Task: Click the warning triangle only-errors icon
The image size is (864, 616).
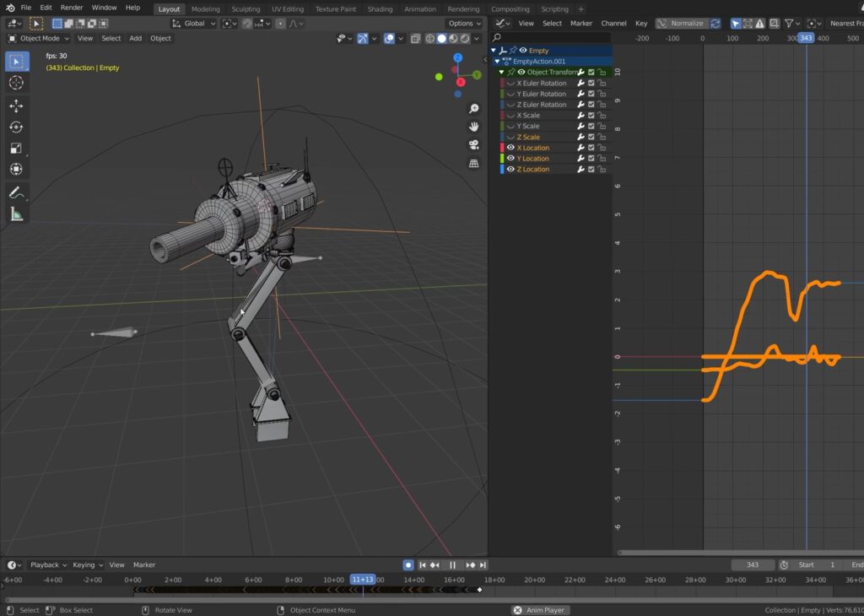Action: point(760,23)
